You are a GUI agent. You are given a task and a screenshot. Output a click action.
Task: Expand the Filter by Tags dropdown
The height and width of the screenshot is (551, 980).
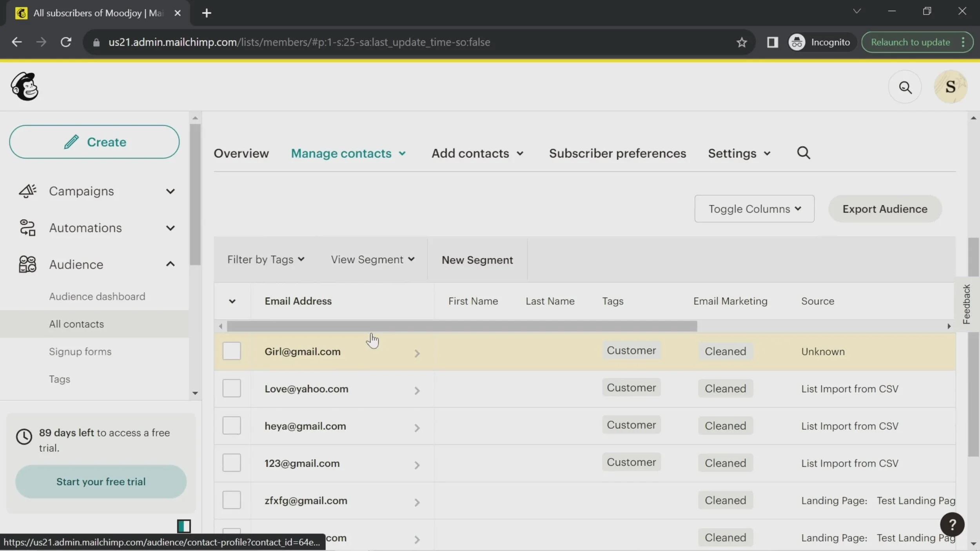265,259
